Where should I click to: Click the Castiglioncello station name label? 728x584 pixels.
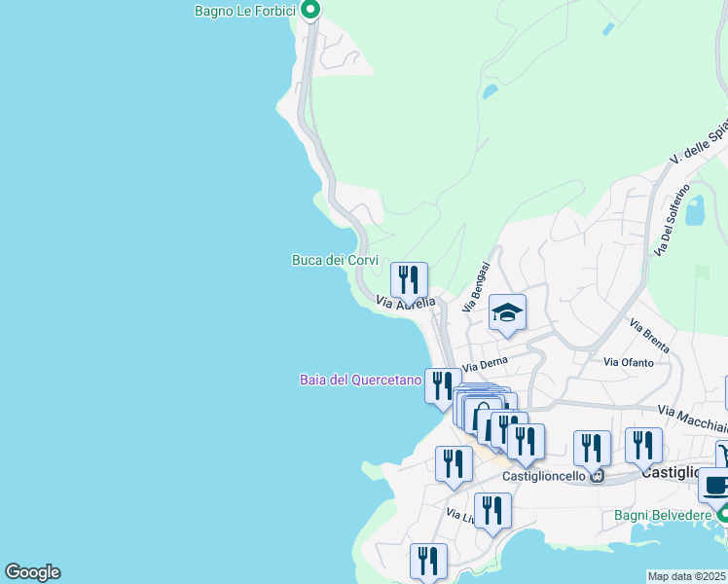click(544, 476)
